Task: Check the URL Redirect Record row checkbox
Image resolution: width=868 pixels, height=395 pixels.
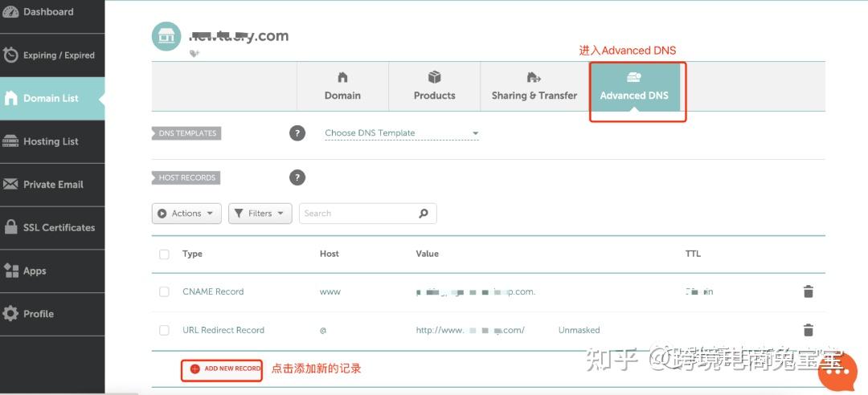Action: 165,330
